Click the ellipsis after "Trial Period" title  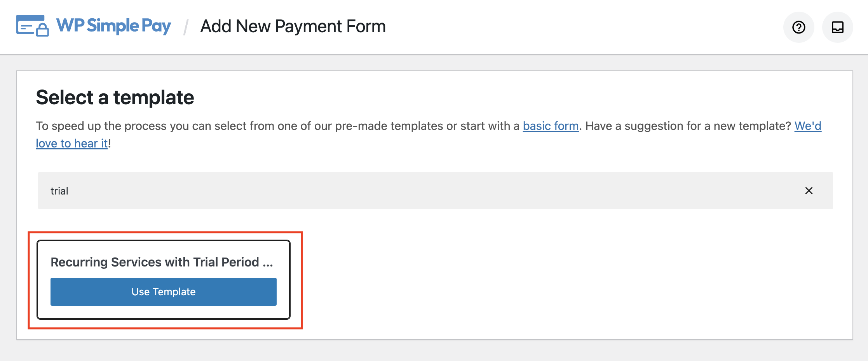[268, 263]
